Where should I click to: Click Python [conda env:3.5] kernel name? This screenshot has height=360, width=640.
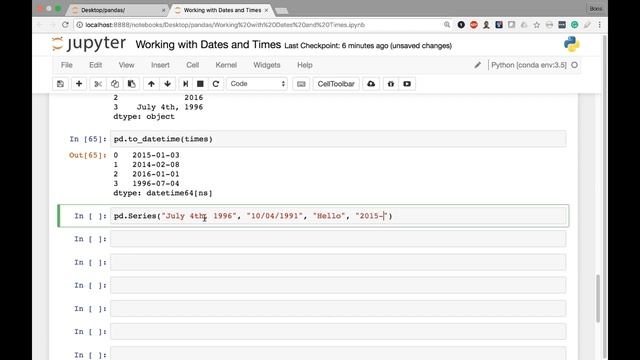click(529, 65)
